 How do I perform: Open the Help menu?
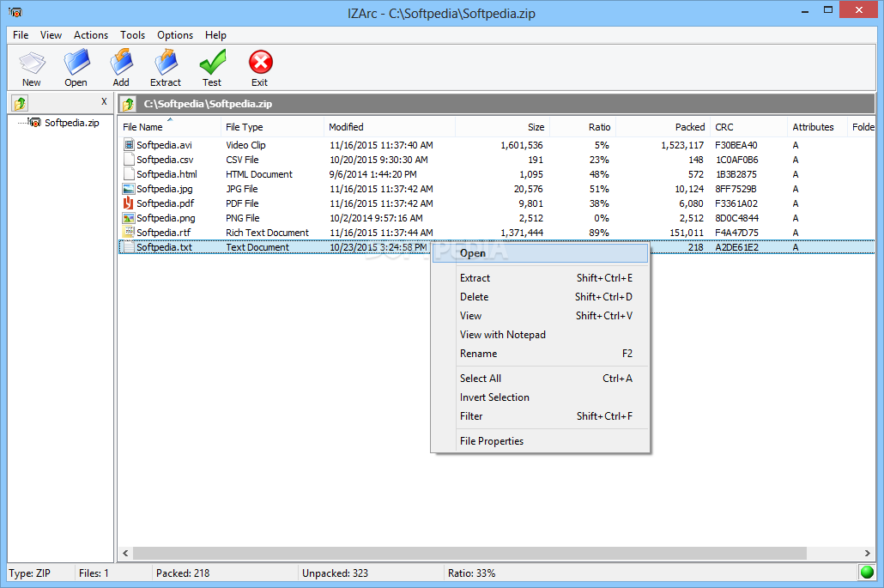pyautogui.click(x=215, y=35)
